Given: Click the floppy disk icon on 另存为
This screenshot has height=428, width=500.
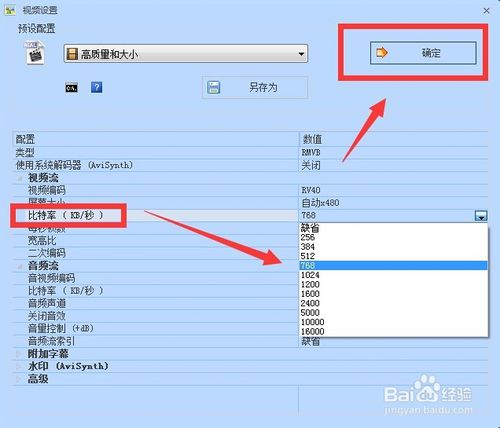Looking at the screenshot, I should pos(214,87).
